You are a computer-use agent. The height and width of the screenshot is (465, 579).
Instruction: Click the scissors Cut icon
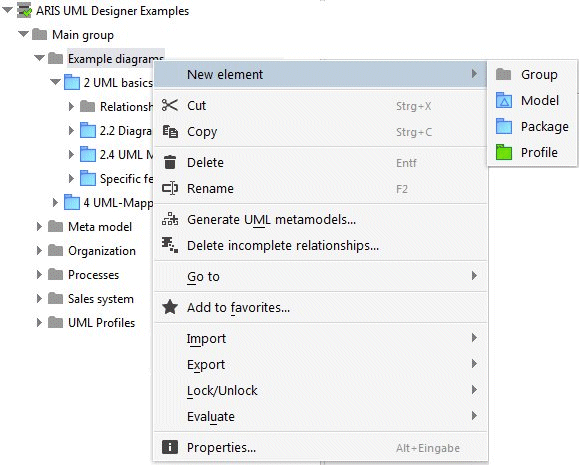coord(170,105)
